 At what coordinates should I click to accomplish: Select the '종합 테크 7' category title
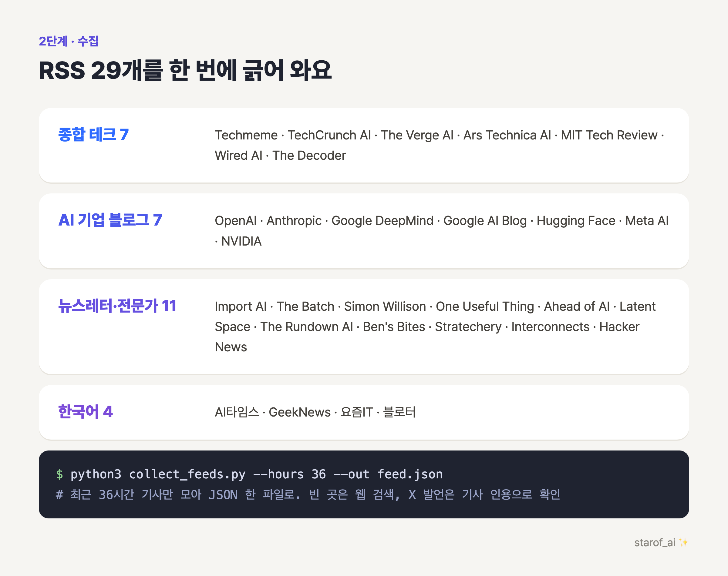click(93, 135)
